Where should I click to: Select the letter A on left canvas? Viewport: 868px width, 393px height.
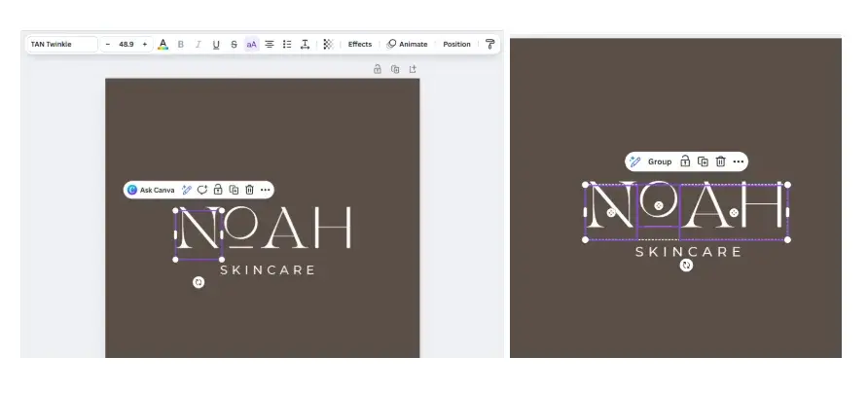[284, 228]
